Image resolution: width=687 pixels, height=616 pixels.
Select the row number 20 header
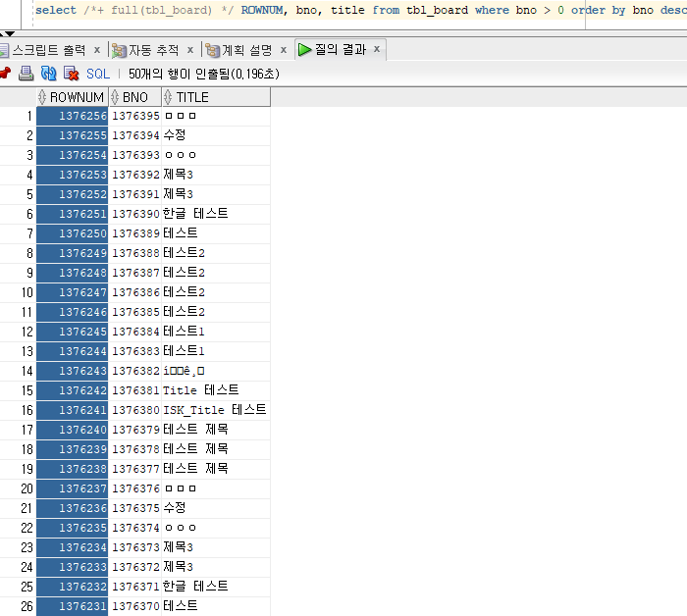pyautogui.click(x=18, y=488)
